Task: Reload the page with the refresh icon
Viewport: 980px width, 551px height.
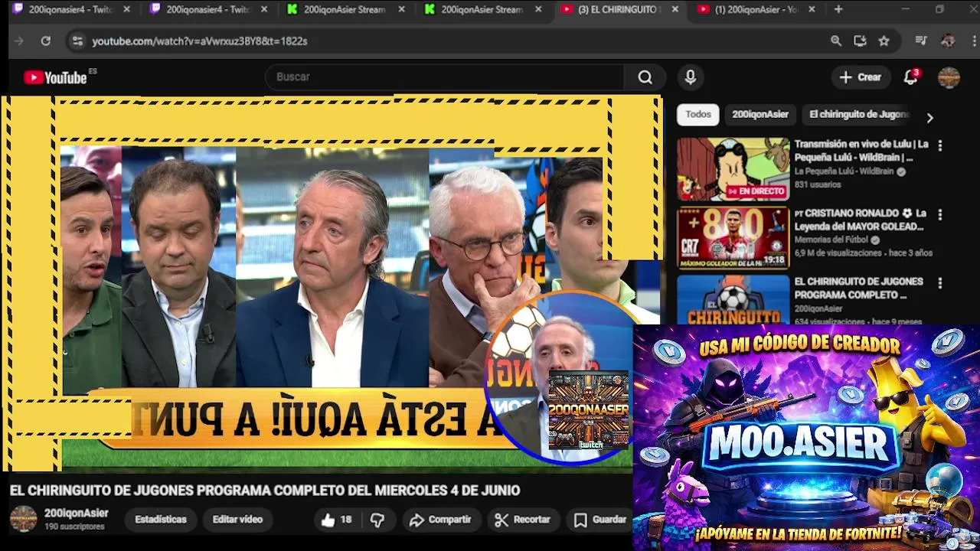Action: click(x=46, y=41)
